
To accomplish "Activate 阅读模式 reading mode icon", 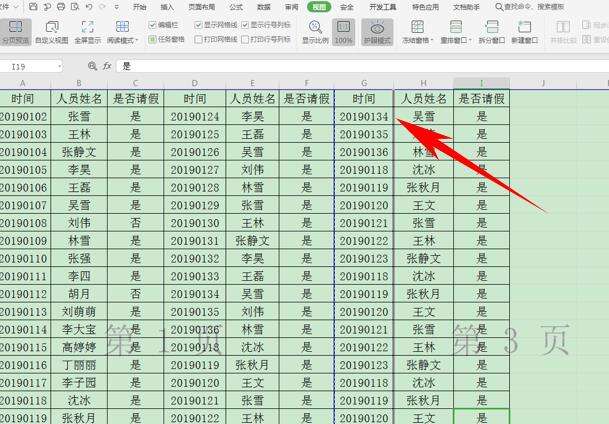I will click(122, 27).
